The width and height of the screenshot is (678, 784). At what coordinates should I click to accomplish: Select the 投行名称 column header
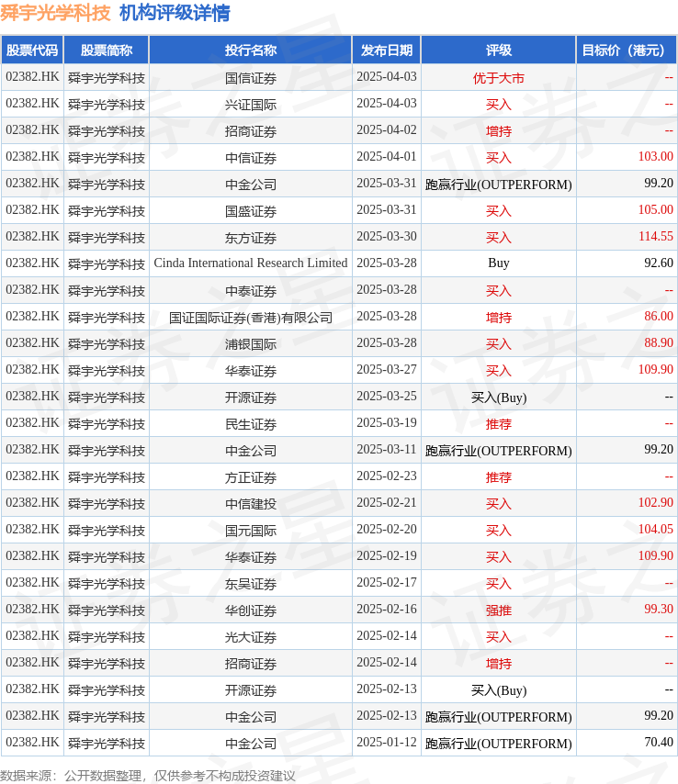coord(251,50)
